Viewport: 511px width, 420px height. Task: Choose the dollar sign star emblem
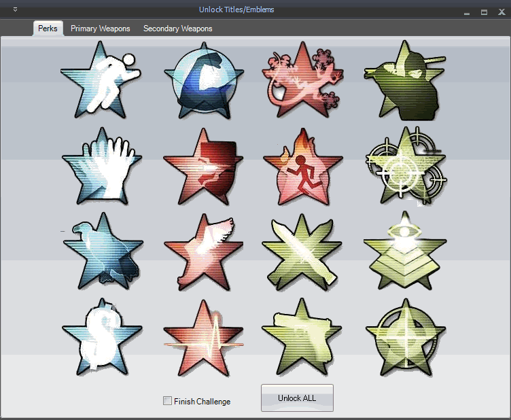[102, 337]
